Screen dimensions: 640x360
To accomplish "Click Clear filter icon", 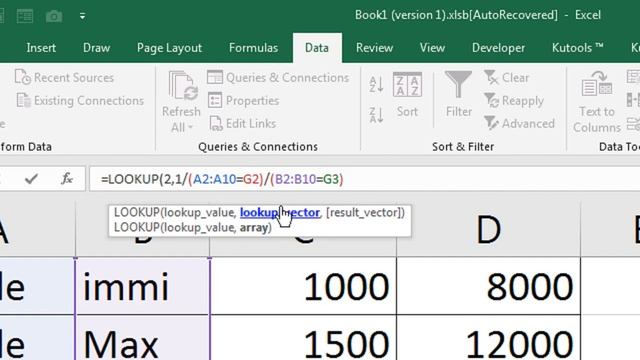I will (491, 77).
